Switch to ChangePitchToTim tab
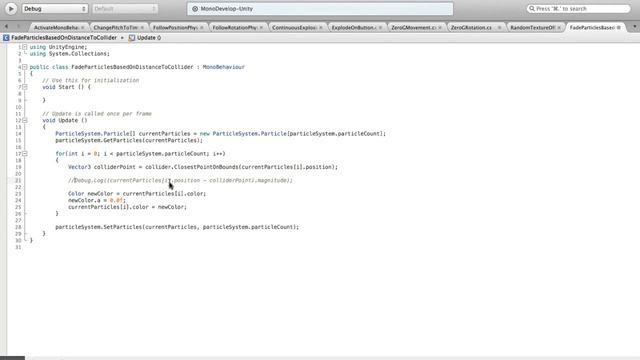 pos(116,27)
